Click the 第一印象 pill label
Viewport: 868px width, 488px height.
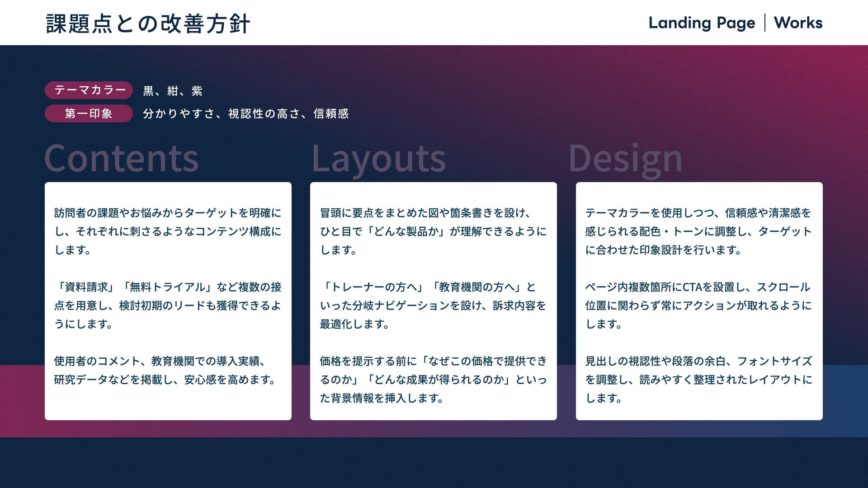pos(89,113)
